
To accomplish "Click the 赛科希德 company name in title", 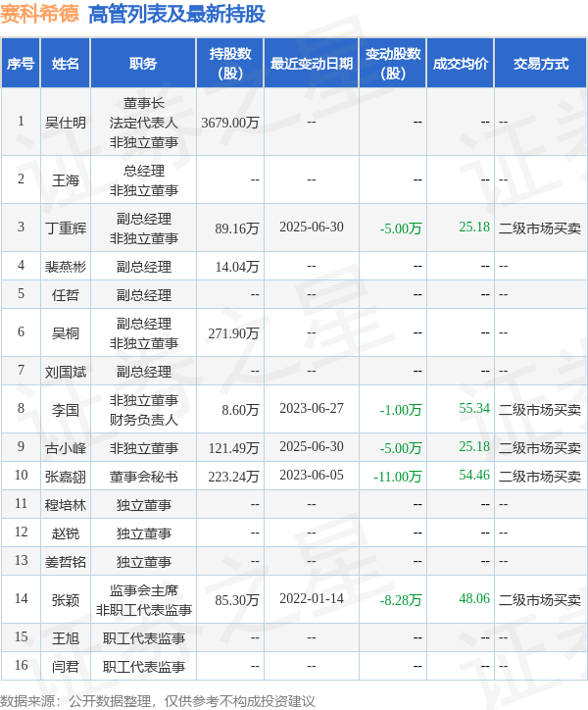I will point(39,14).
